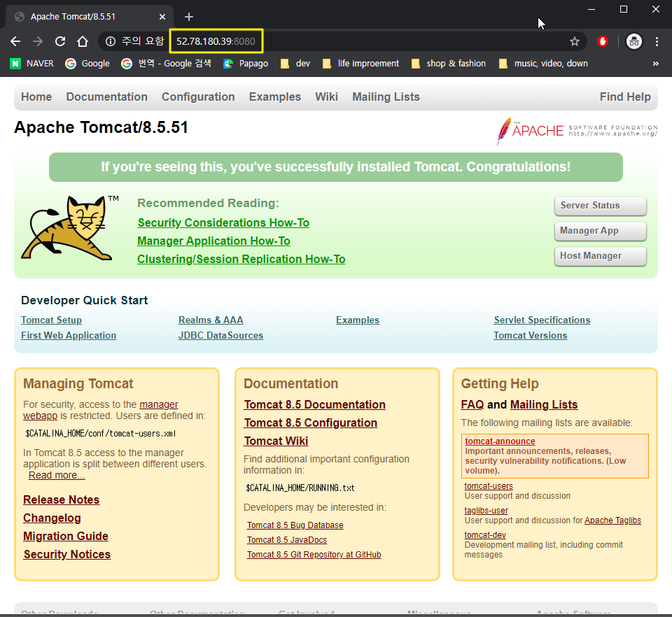Select the Apache Tomcat/8.5.51 browser tab
Viewport: 672px width, 617px height.
[x=89, y=17]
